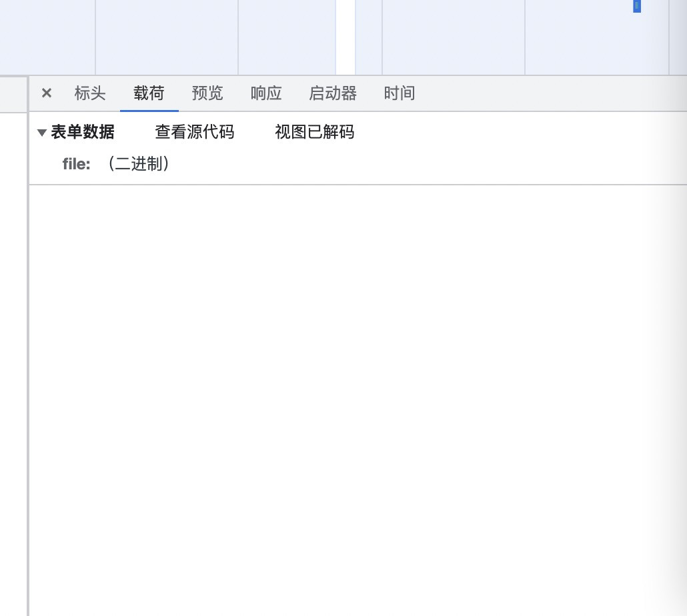Close the request details panel
Image resolution: width=687 pixels, height=616 pixels.
pyautogui.click(x=47, y=93)
